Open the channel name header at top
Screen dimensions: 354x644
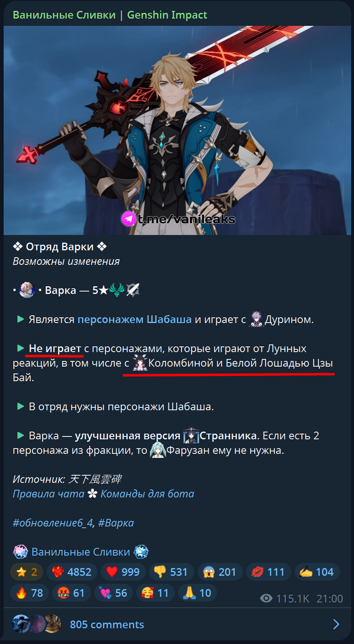coord(110,15)
